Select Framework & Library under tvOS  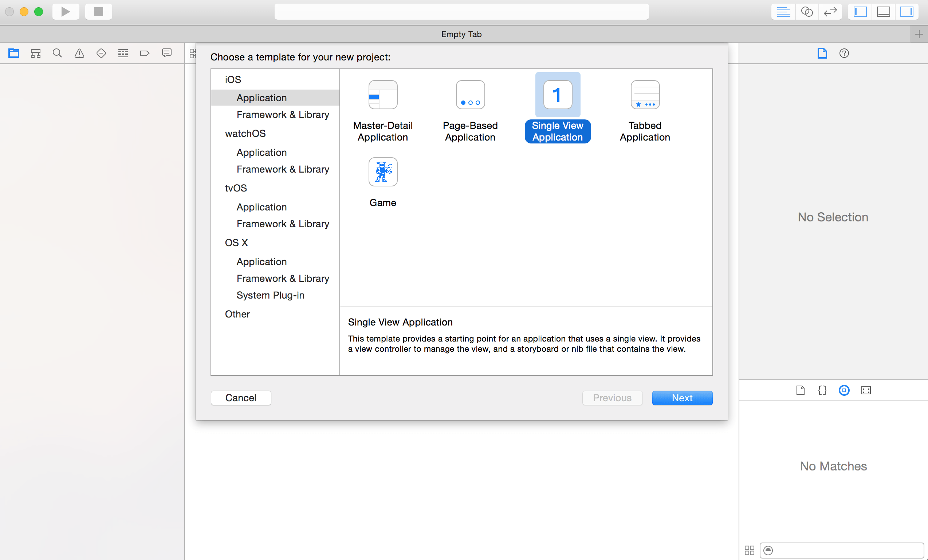pyautogui.click(x=283, y=224)
